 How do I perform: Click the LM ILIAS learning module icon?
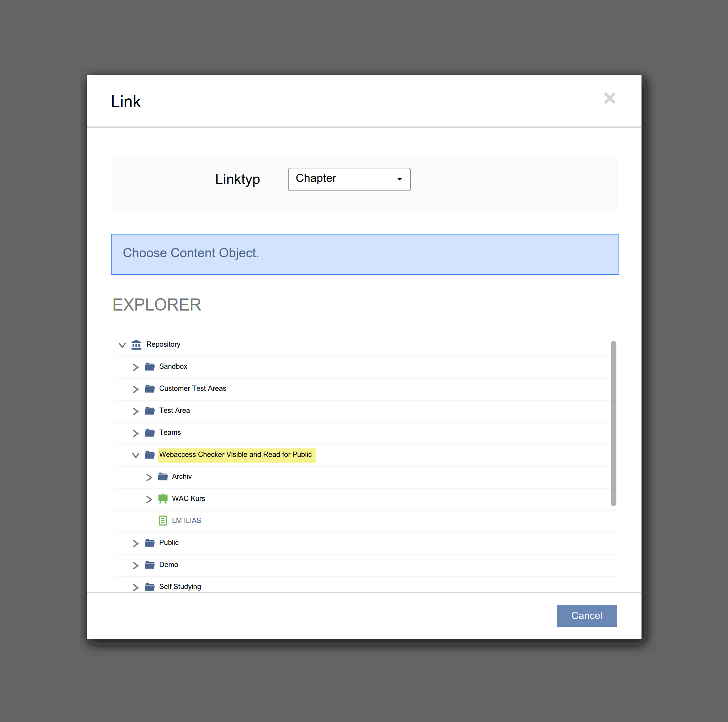pos(163,521)
